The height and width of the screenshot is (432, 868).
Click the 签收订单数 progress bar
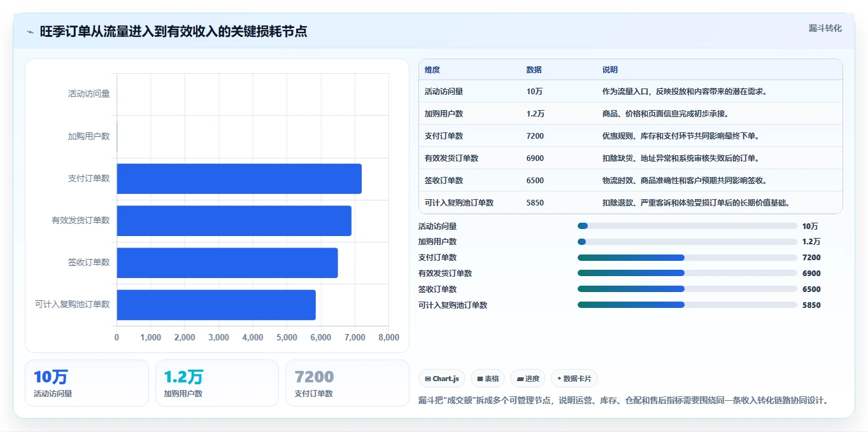pyautogui.click(x=687, y=289)
